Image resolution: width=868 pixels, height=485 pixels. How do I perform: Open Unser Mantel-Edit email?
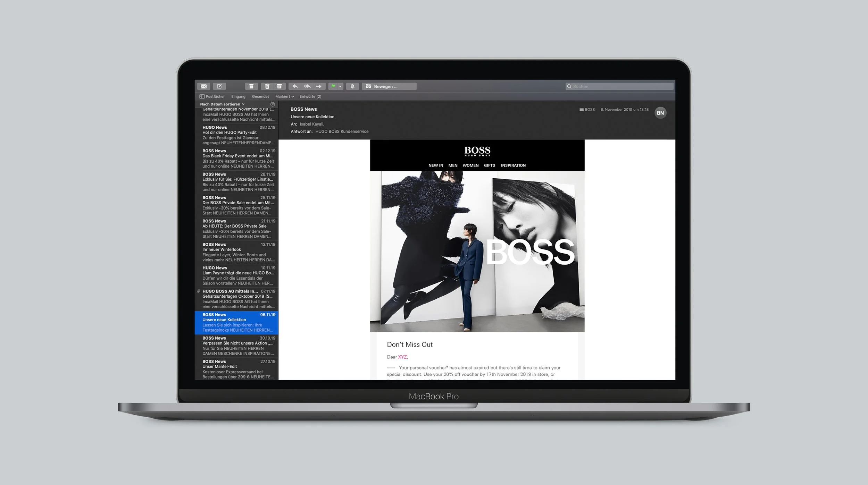(x=236, y=369)
